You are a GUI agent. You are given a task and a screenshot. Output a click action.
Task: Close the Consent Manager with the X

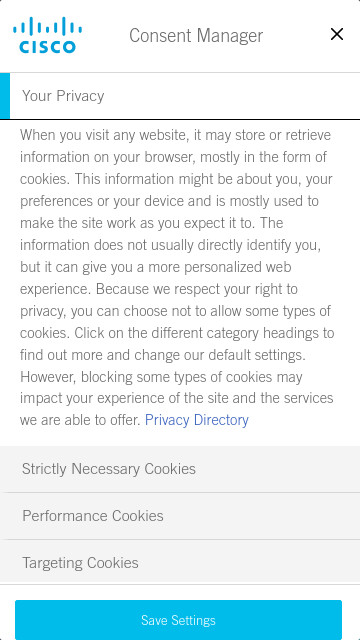coord(337,34)
